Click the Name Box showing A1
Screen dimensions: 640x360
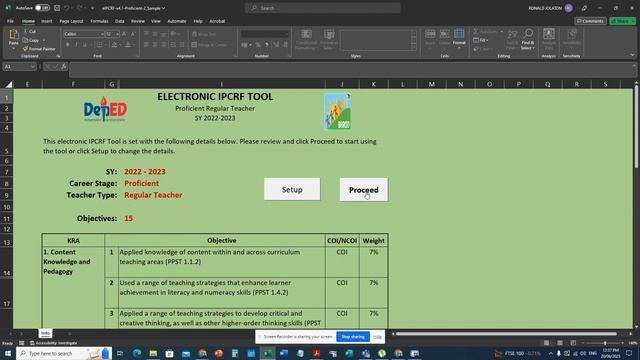[x=19, y=67]
